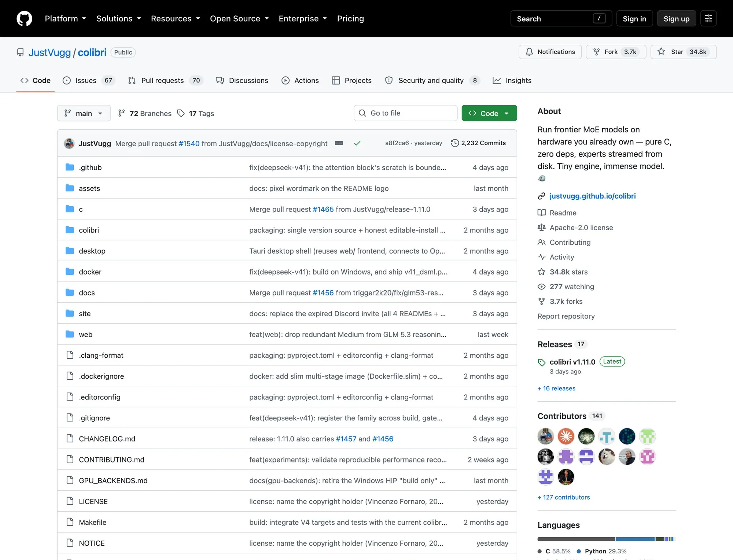Screen dimensions: 733x560
Task: Click the Star icon button
Action: tap(684, 52)
